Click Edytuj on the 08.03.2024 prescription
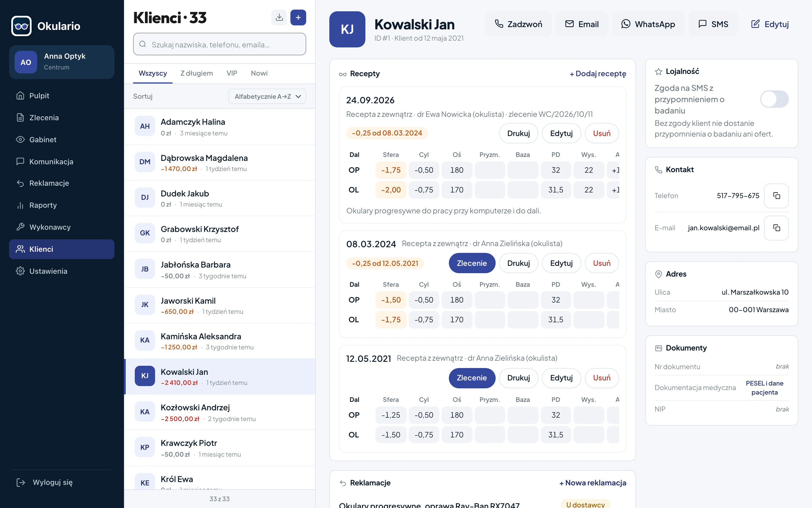This screenshot has width=812, height=508. [x=561, y=263]
